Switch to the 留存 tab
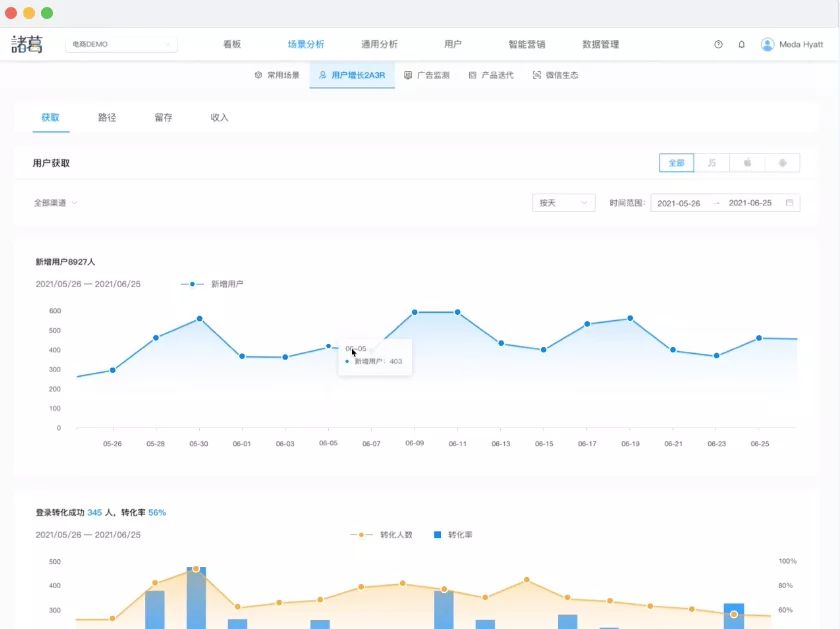 pos(163,117)
